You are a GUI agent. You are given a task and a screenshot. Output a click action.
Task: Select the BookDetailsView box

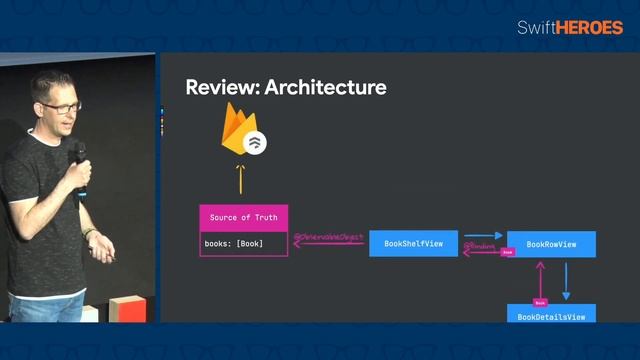[551, 313]
